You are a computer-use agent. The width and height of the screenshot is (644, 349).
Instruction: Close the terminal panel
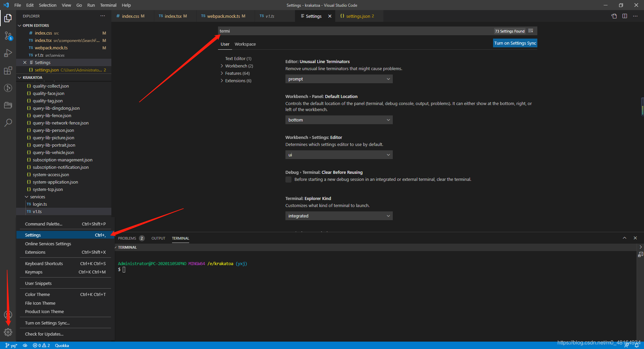(635, 238)
